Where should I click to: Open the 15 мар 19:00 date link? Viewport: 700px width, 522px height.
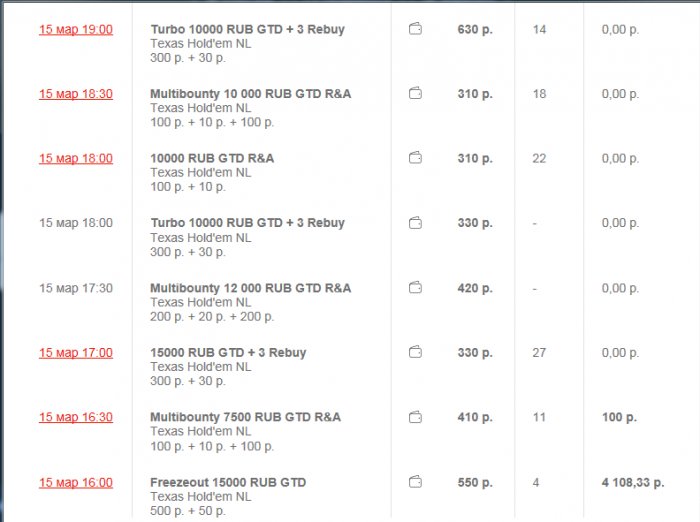(x=76, y=30)
